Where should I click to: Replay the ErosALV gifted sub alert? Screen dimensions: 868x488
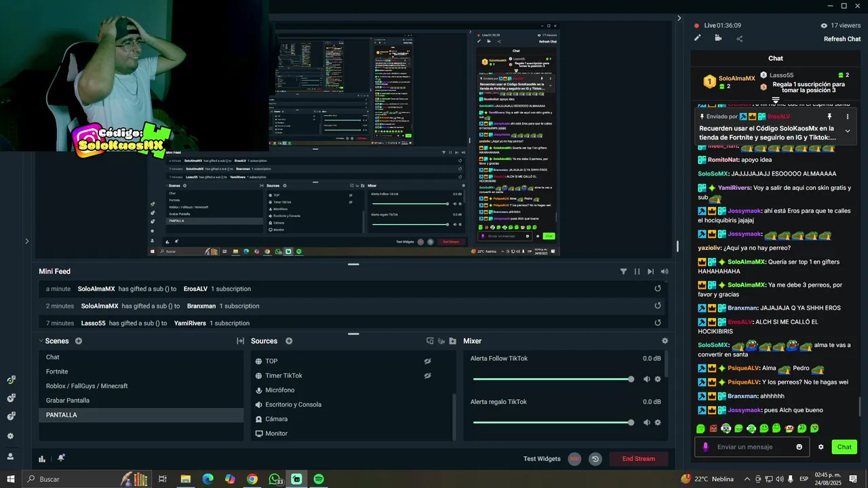657,289
